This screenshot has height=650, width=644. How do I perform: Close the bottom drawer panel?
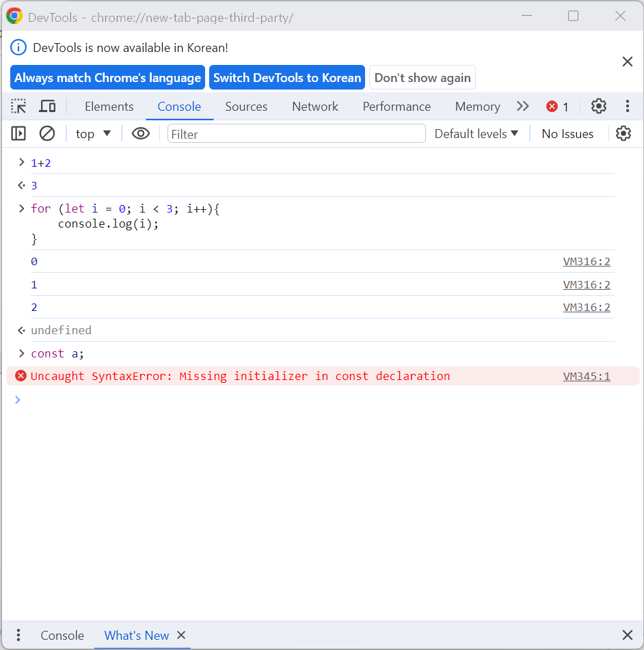click(x=628, y=635)
